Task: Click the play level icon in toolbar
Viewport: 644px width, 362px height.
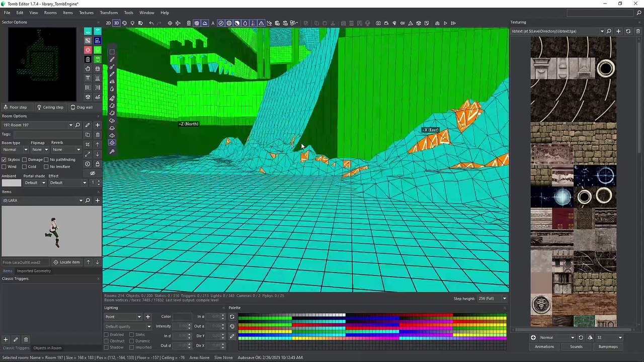Action: coord(445,23)
